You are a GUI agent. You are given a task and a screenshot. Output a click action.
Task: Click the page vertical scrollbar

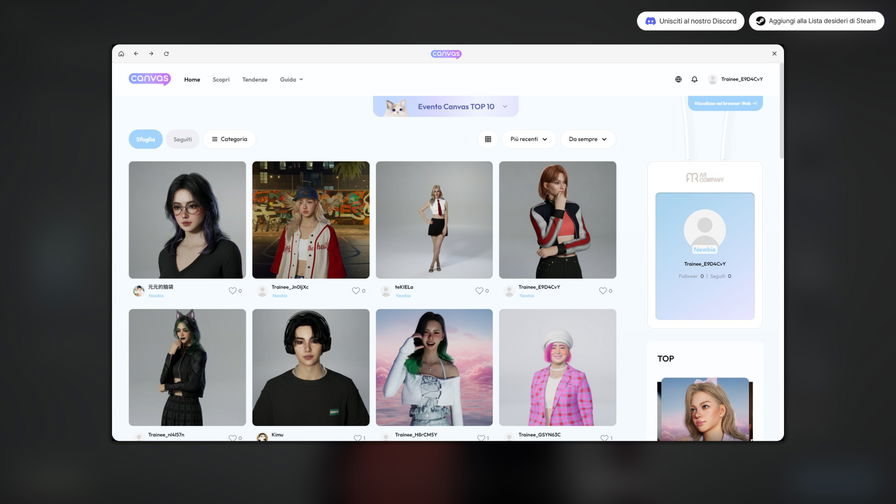(x=781, y=111)
